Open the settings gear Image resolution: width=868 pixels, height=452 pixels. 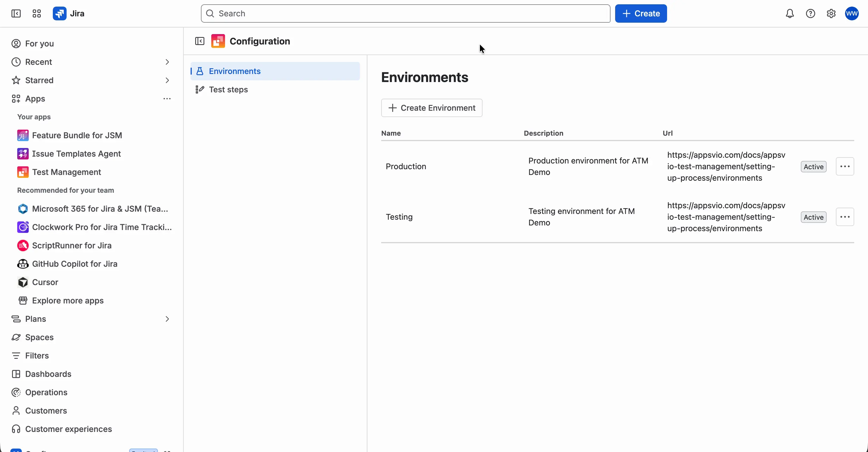pyautogui.click(x=831, y=13)
